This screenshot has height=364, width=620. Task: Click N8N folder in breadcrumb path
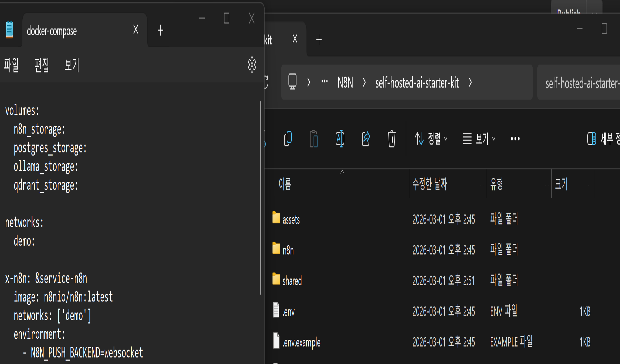(x=345, y=83)
